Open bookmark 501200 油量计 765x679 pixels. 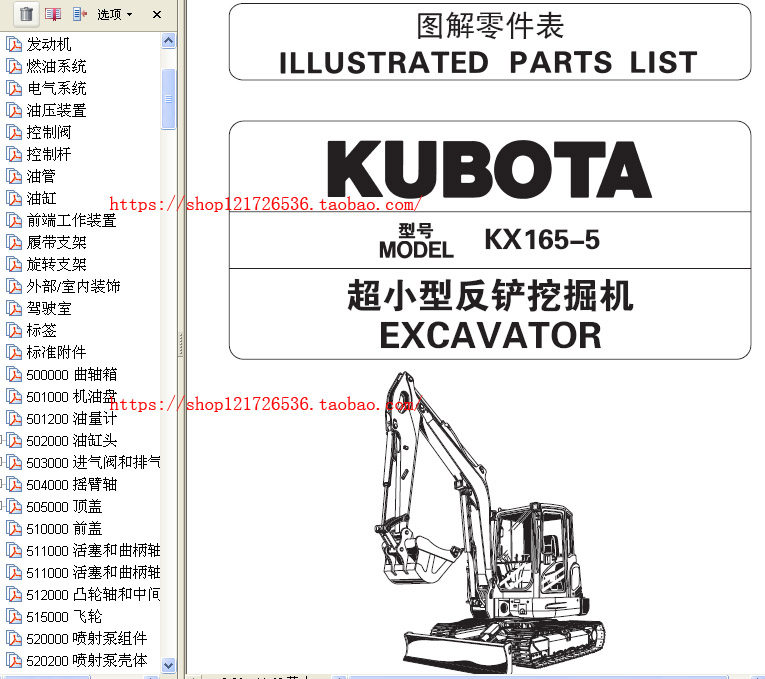tap(72, 419)
